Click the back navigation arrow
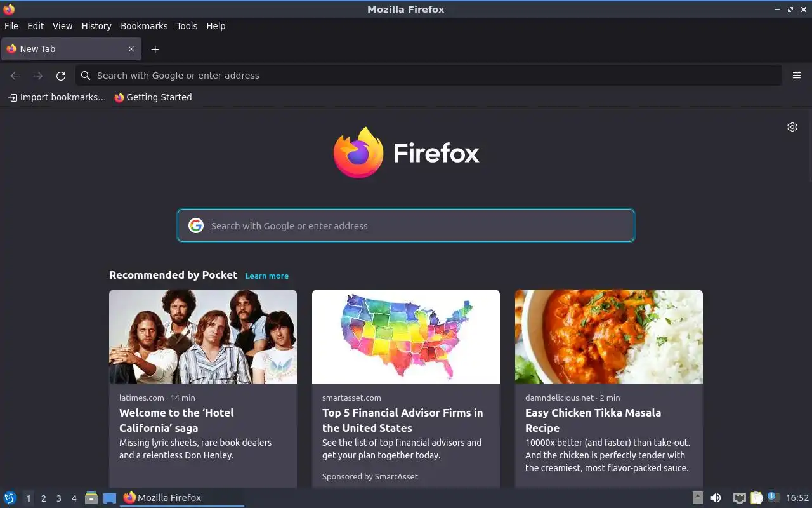The height and width of the screenshot is (508, 812). (15, 76)
